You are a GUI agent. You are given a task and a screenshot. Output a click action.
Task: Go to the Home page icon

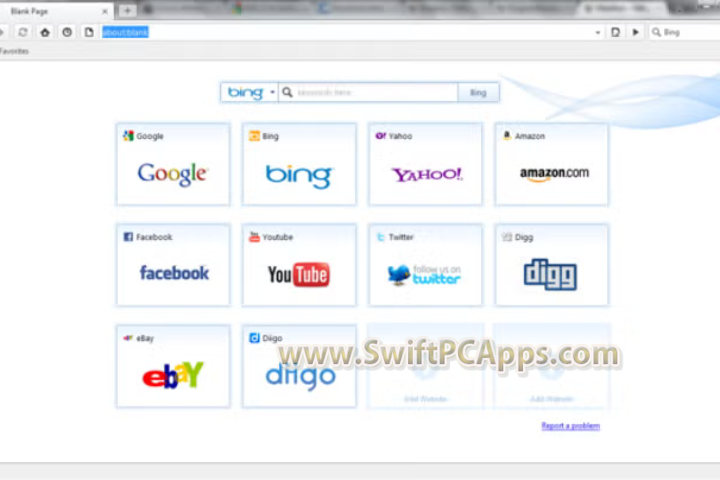(45, 32)
